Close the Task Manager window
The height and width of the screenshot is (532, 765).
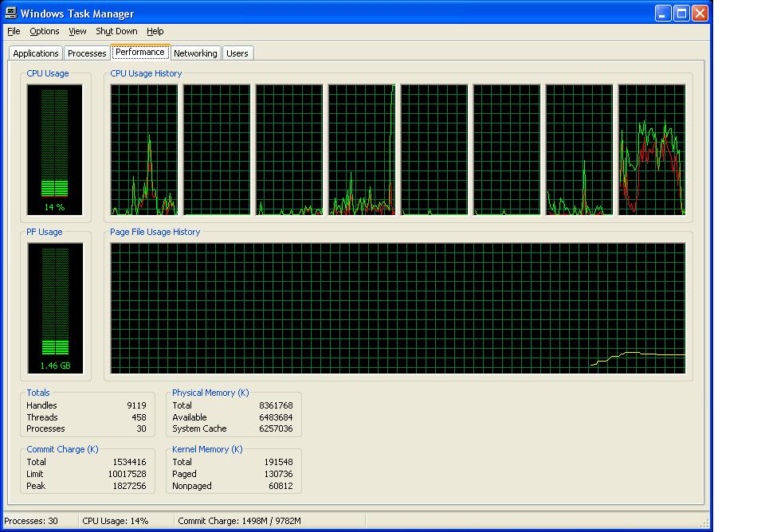[x=700, y=13]
